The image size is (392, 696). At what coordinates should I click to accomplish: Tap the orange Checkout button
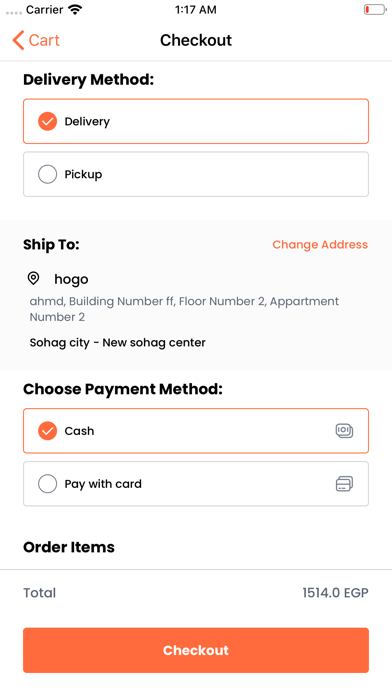tap(196, 650)
